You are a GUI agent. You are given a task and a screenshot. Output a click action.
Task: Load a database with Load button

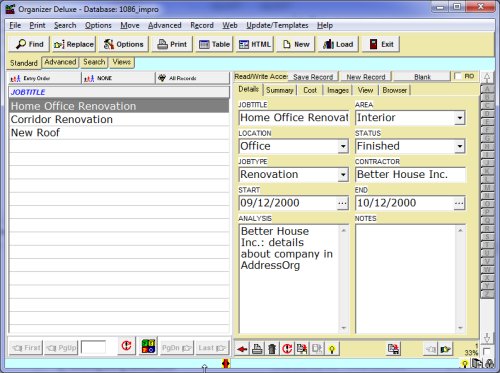[338, 44]
